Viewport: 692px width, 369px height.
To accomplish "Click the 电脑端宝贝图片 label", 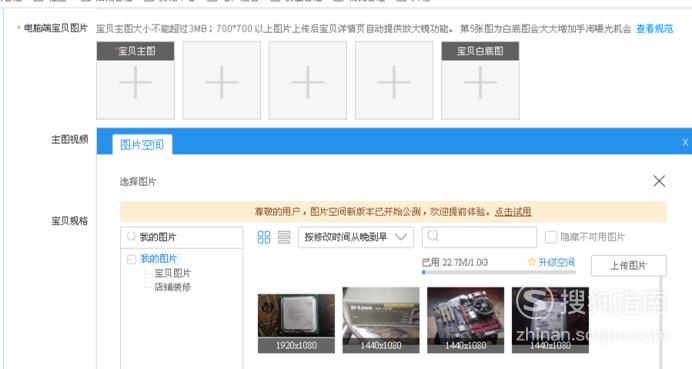I will 56,28.
